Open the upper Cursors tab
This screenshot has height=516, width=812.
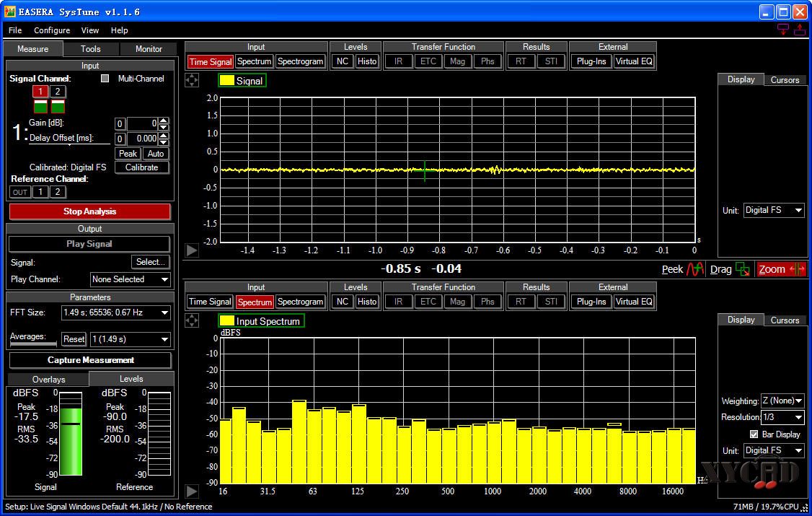(x=785, y=80)
